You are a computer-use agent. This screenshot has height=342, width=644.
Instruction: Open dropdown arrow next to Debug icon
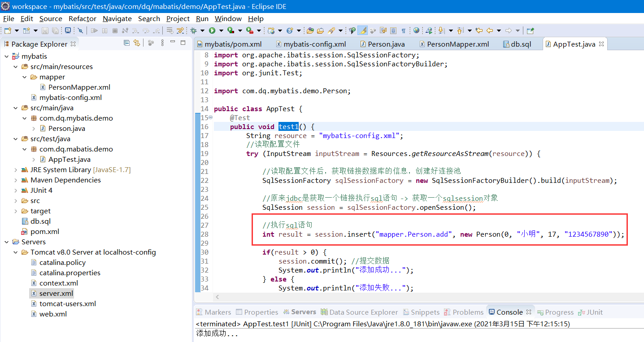(x=202, y=30)
